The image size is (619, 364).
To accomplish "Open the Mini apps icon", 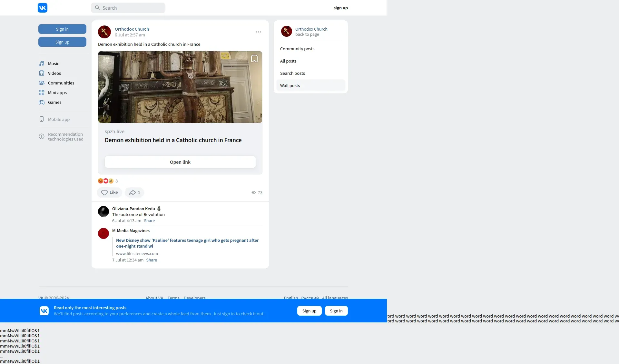I will point(42,93).
